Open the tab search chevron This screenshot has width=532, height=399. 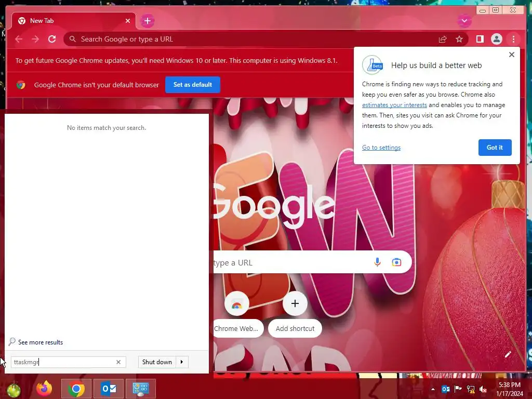[464, 21]
